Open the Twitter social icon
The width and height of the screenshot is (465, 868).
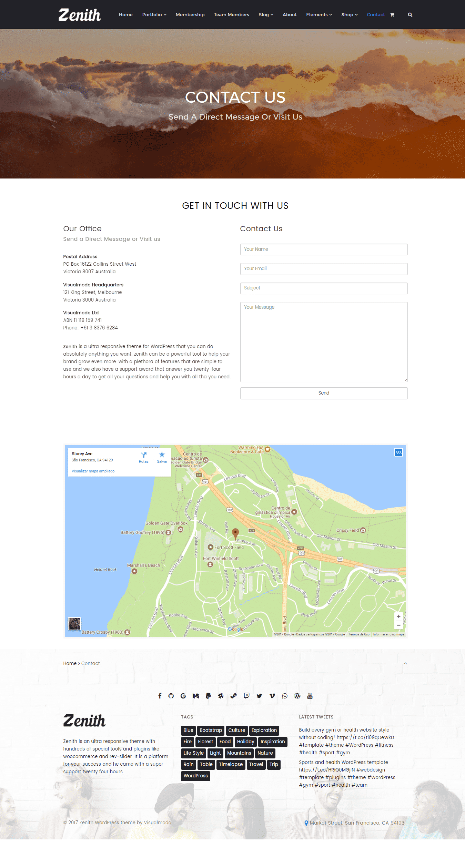click(x=259, y=696)
